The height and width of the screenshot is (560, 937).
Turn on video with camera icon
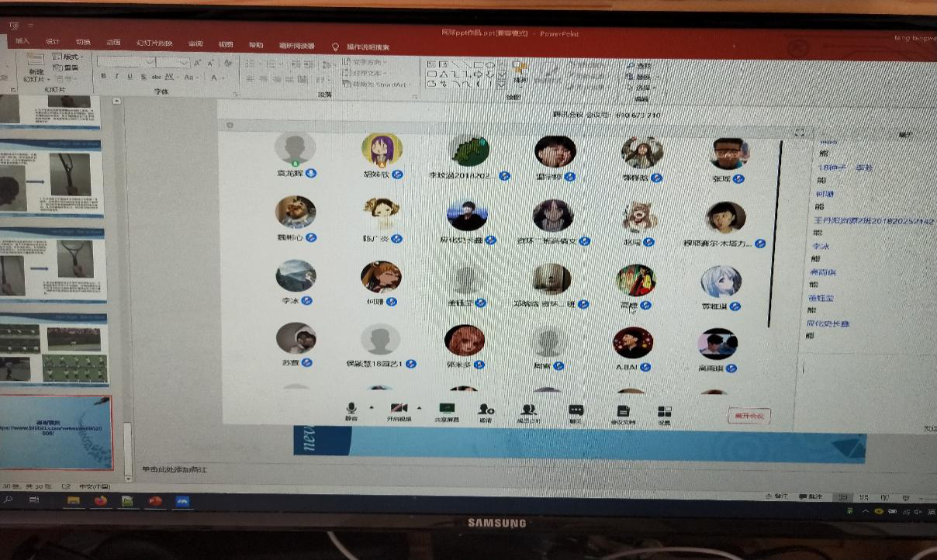(399, 411)
